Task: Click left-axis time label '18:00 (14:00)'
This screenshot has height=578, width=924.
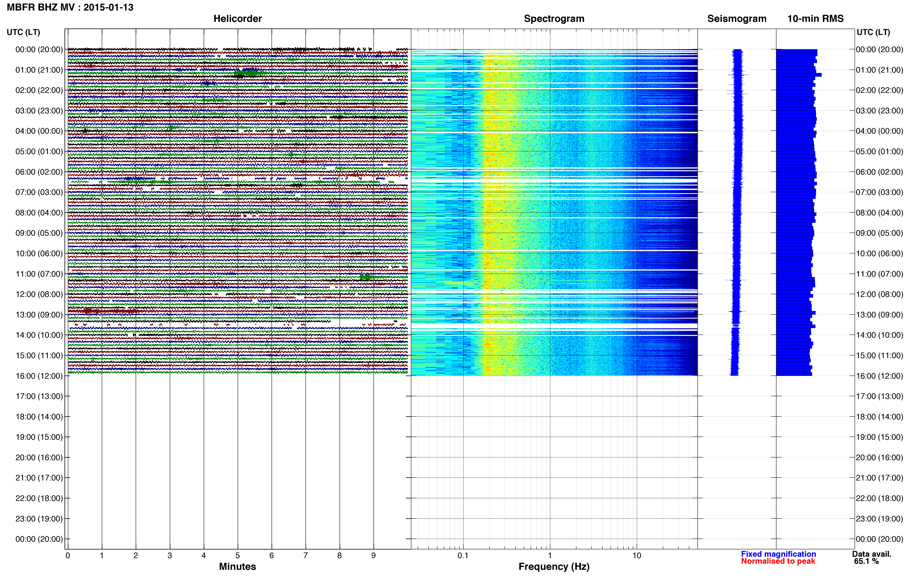Action: [x=39, y=417]
